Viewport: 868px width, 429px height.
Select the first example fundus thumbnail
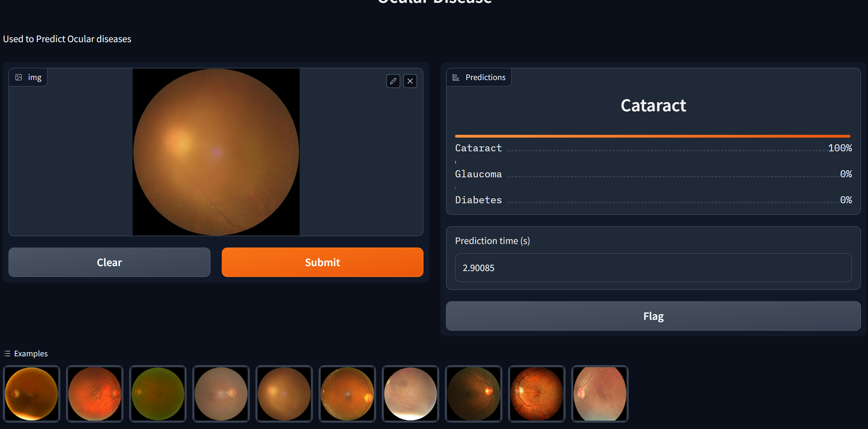point(32,394)
